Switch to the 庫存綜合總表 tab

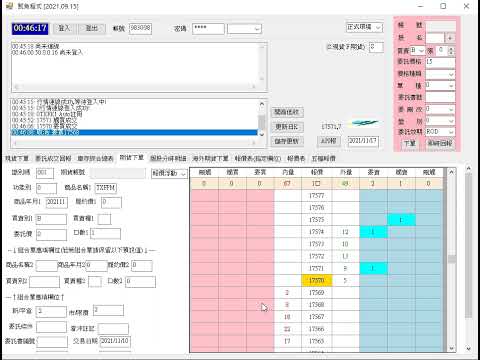(95, 158)
